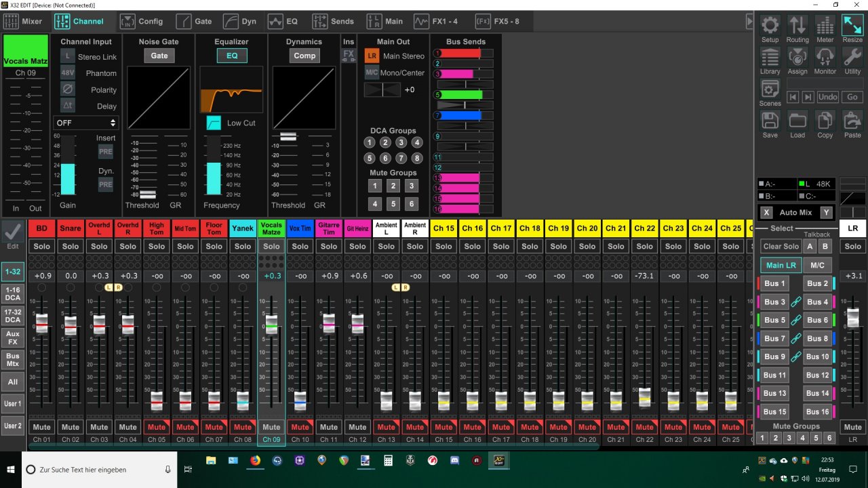
Task: Click the Paste clipboard icon
Action: 852,121
